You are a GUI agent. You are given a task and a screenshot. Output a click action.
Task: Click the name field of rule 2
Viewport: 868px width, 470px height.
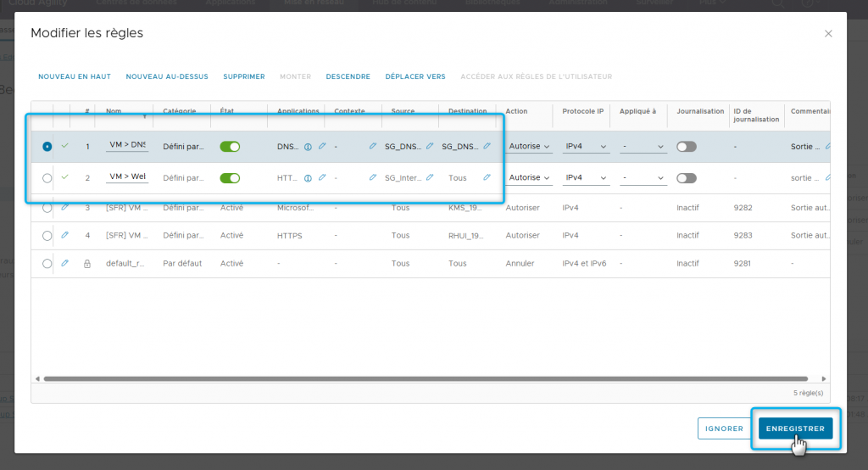(x=127, y=177)
